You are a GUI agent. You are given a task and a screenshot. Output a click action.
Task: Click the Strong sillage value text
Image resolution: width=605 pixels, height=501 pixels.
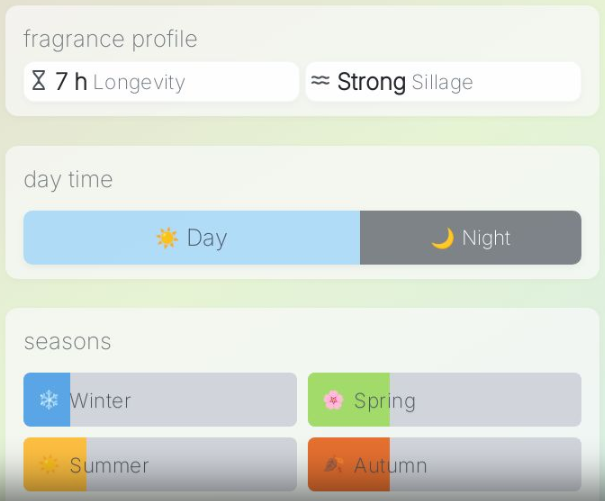tap(371, 82)
